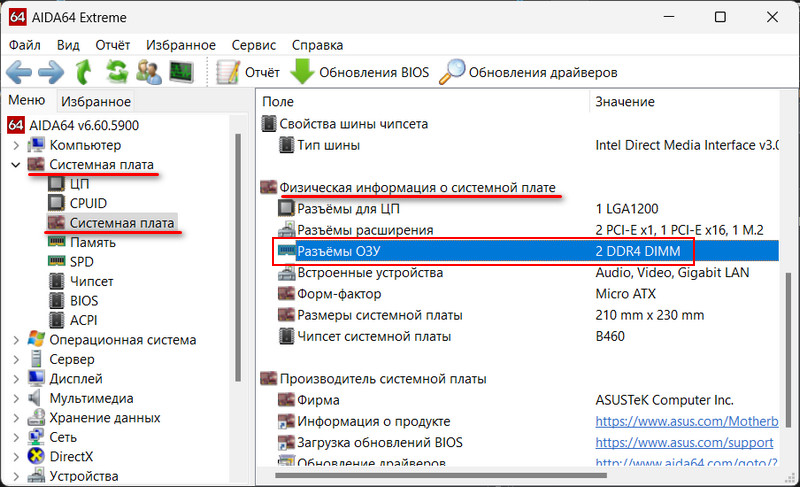
Task: Click the Сеть network icon
Action: click(x=36, y=437)
